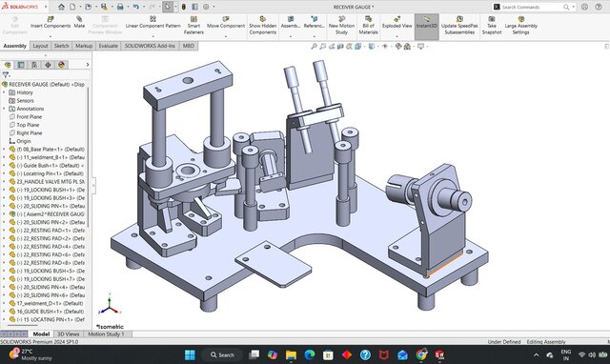Switch to the Markup tab
The image size is (610, 364).
84,46
